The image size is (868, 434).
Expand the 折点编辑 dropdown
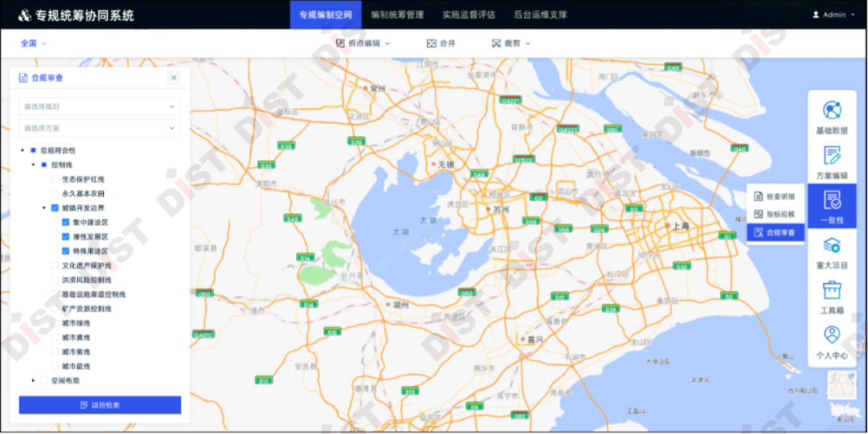point(363,43)
